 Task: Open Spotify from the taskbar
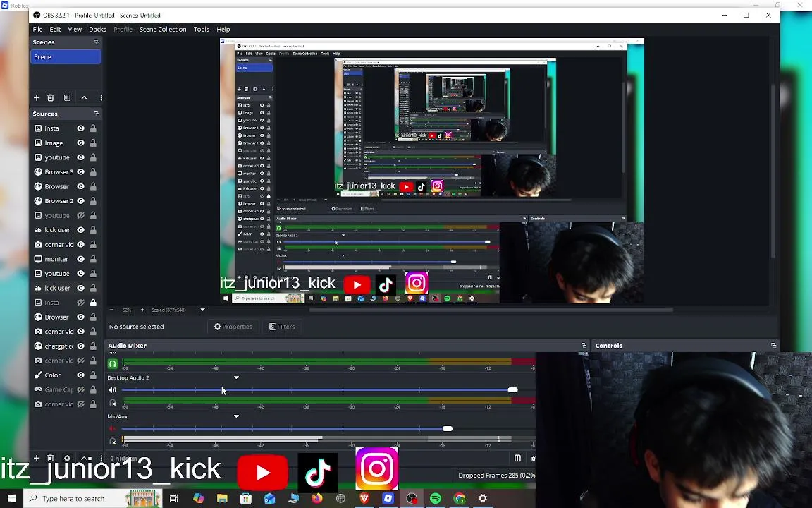[x=436, y=498]
